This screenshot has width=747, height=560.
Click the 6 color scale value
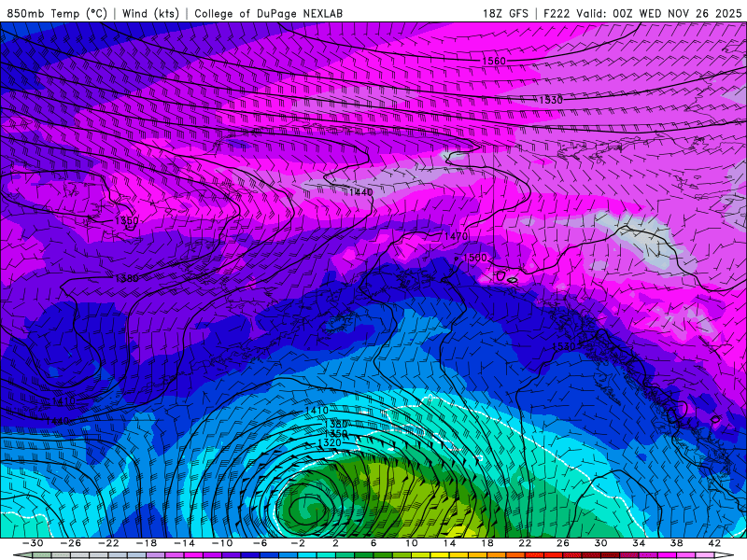(373, 543)
